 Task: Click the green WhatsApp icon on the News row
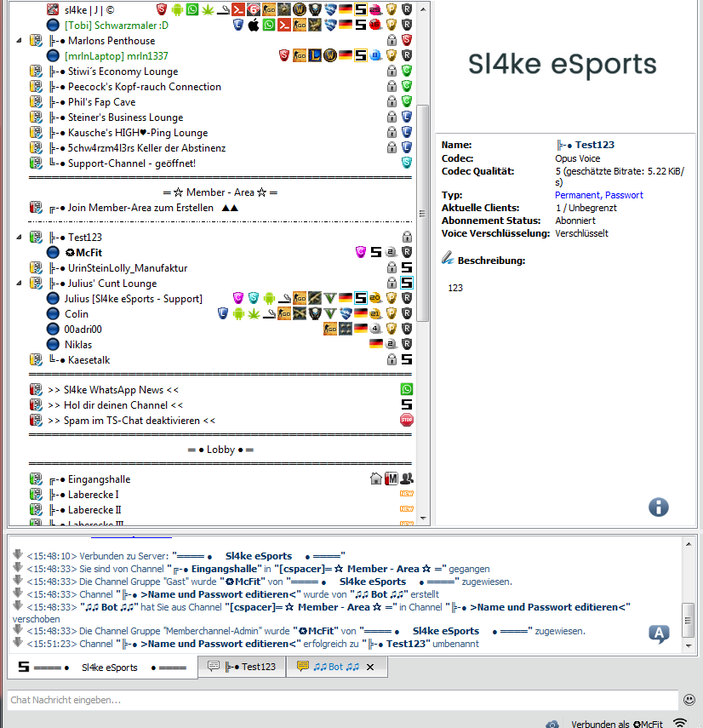407,389
